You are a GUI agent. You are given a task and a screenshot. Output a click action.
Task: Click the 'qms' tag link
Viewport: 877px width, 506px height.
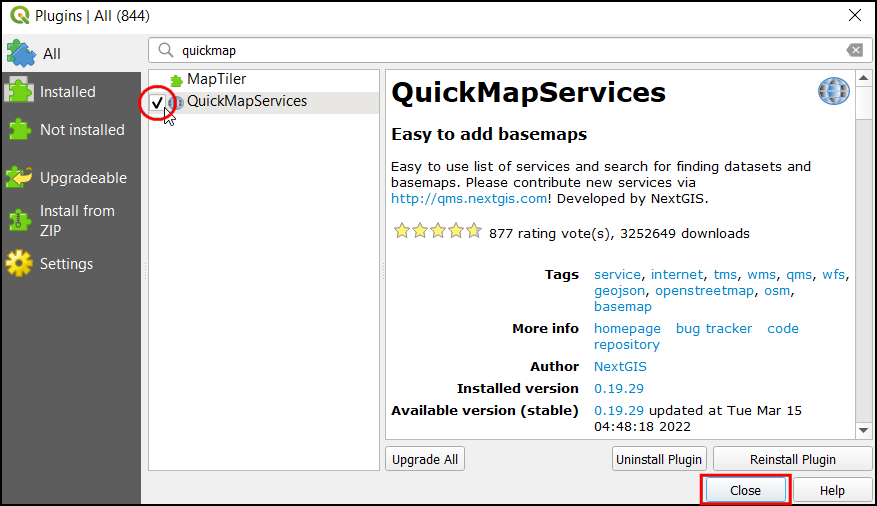[x=799, y=275]
